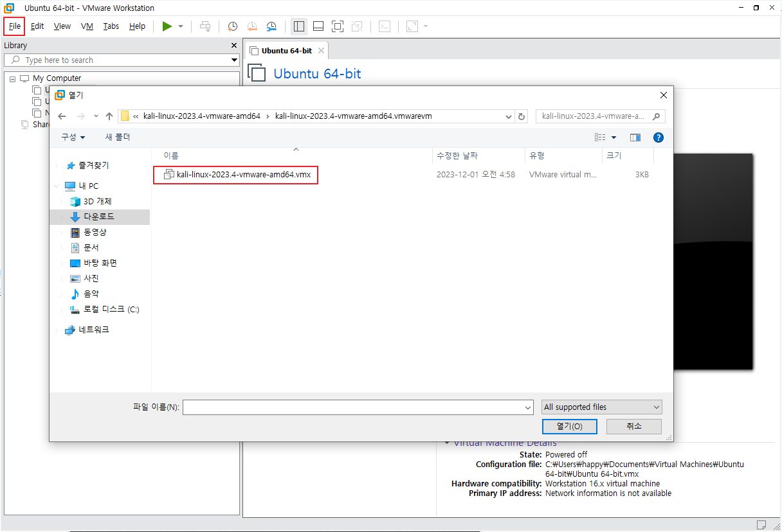Click the Revert to Snapshot icon
Viewport: 782px width, 532px height.
[x=252, y=26]
